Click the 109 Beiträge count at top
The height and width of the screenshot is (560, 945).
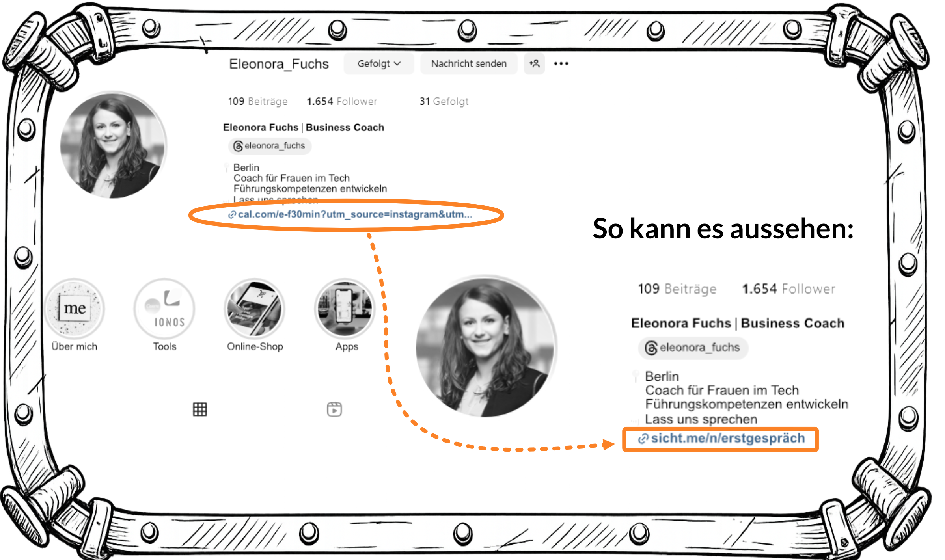(x=257, y=102)
